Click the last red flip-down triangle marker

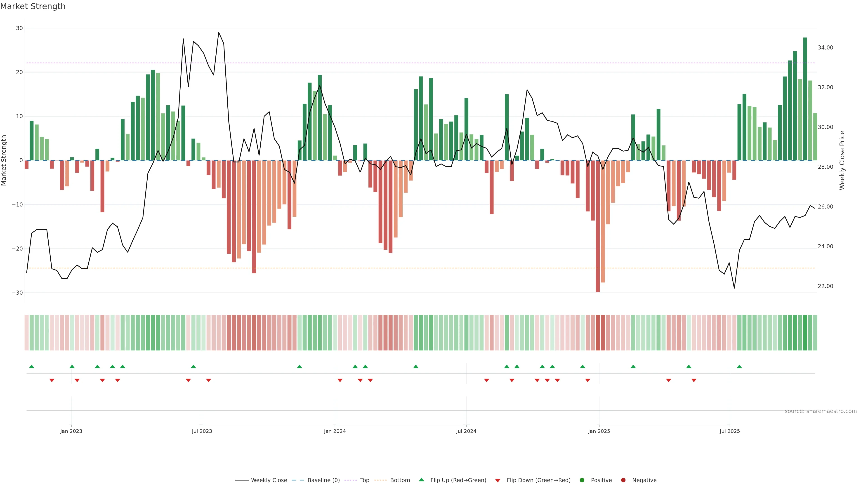click(694, 380)
